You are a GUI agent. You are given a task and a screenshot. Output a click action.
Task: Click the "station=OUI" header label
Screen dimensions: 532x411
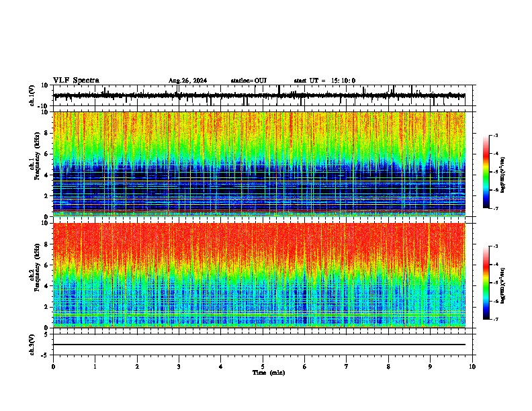tap(249, 81)
